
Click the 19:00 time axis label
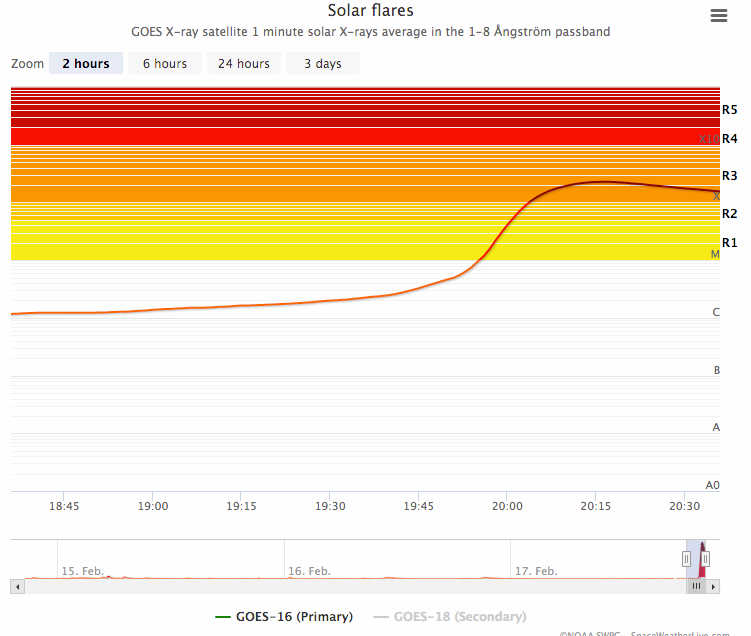coord(153,506)
